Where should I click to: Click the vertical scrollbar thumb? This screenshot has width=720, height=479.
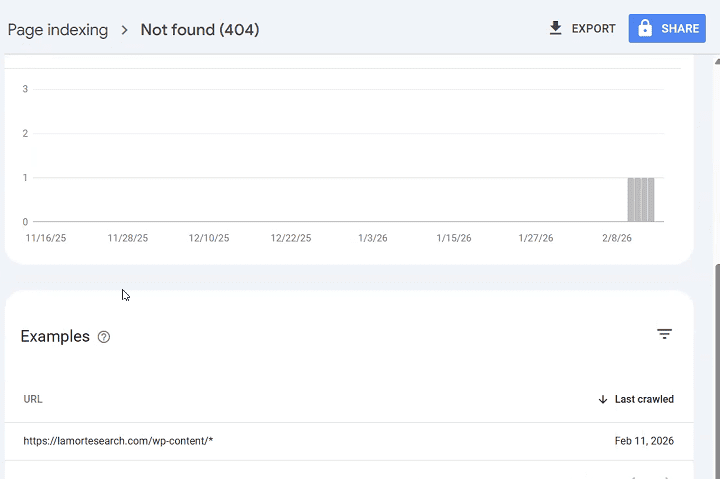(717, 372)
